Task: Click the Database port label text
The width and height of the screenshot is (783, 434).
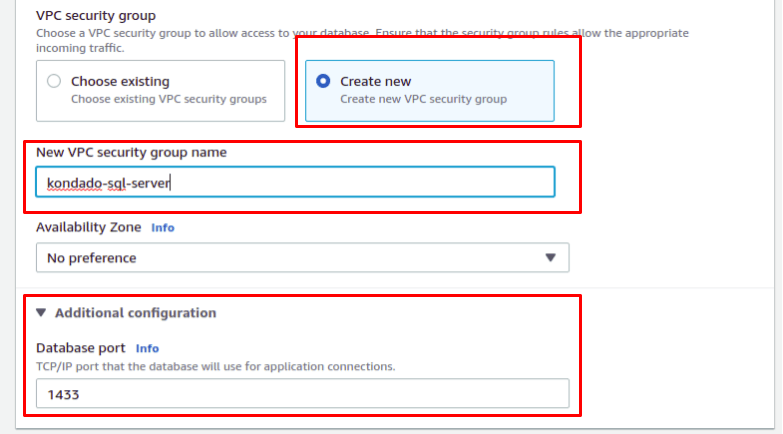Action: point(81,348)
